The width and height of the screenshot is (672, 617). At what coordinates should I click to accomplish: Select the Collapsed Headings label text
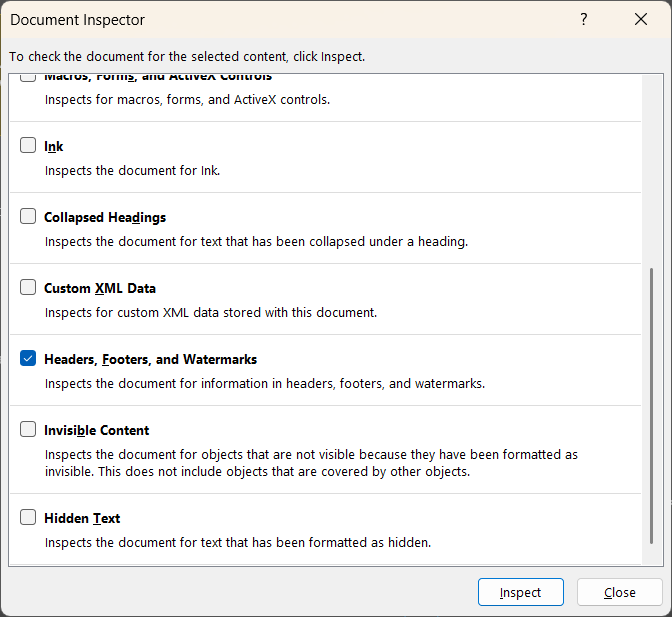(x=105, y=217)
